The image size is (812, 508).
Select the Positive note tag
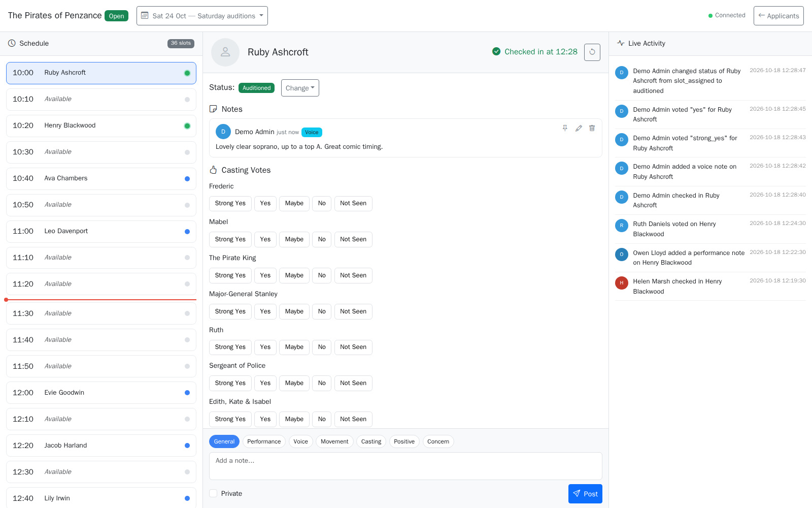coord(404,441)
